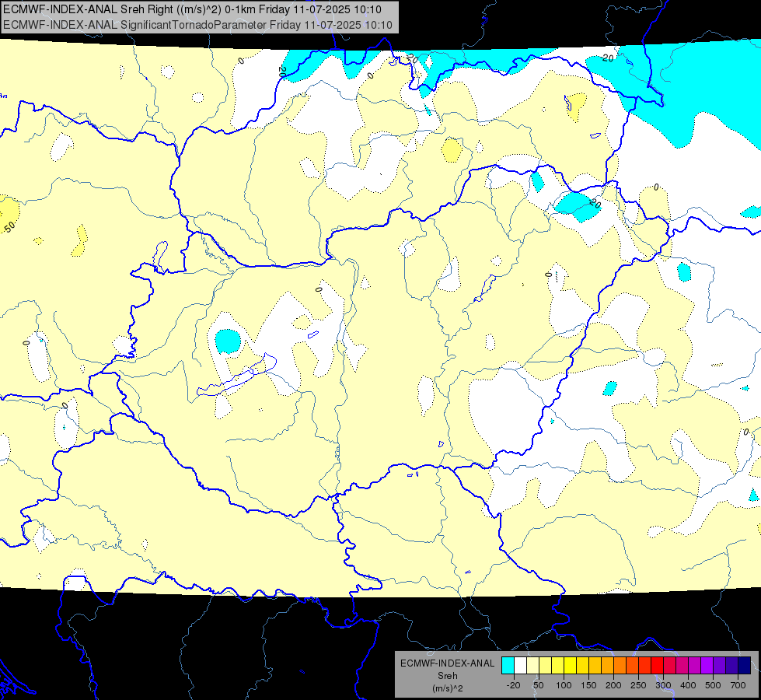Image resolution: width=761 pixels, height=700 pixels.
Task: Click the violet swatch immediately left of 500 tick
Action: click(x=707, y=666)
